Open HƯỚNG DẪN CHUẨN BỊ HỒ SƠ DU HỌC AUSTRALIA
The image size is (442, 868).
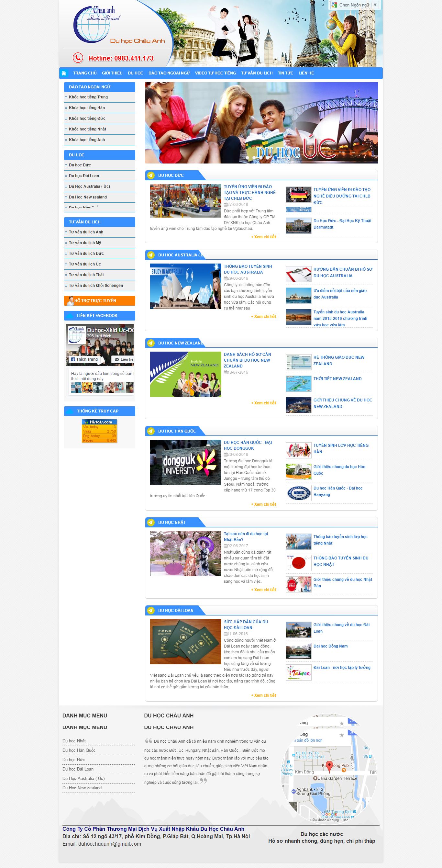343,272
